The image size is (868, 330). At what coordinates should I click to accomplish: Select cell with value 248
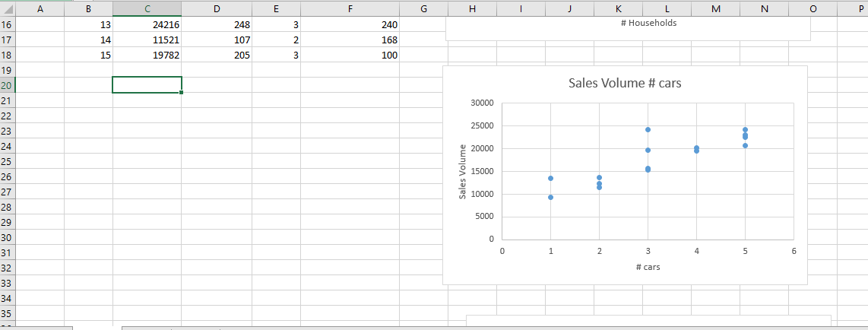tap(217, 25)
